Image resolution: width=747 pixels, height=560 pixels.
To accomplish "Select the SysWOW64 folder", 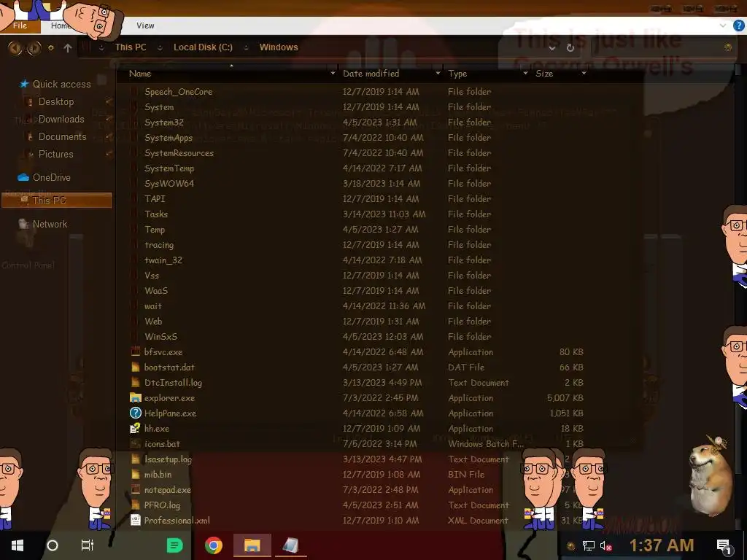I will pyautogui.click(x=169, y=183).
